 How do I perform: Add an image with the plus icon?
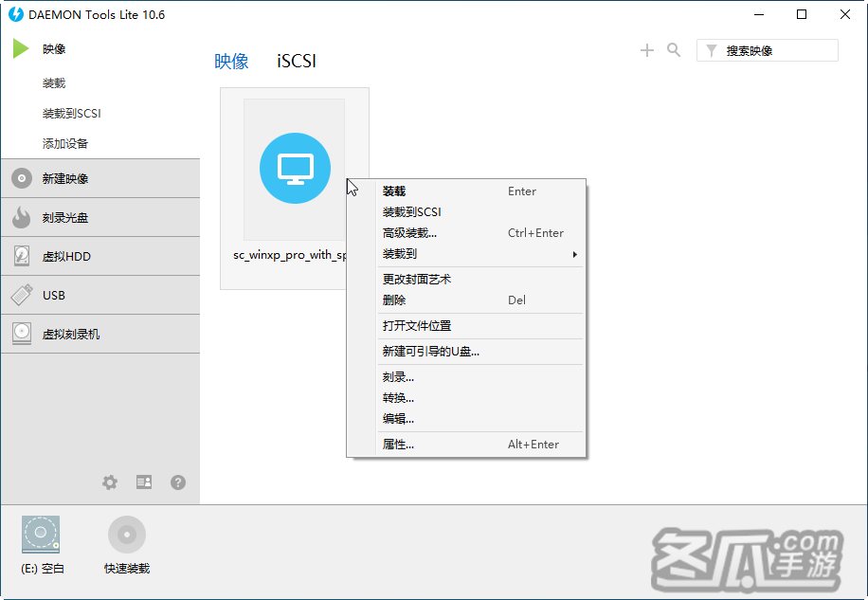646,50
